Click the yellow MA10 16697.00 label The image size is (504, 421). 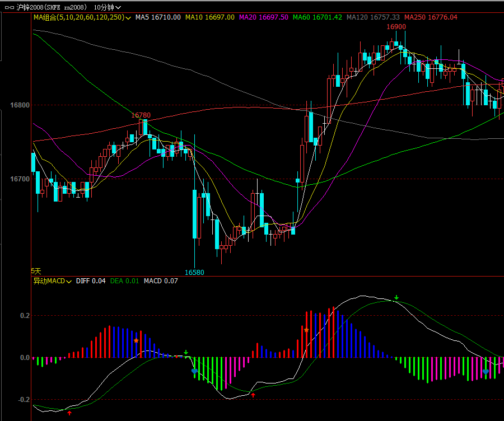tap(210, 17)
